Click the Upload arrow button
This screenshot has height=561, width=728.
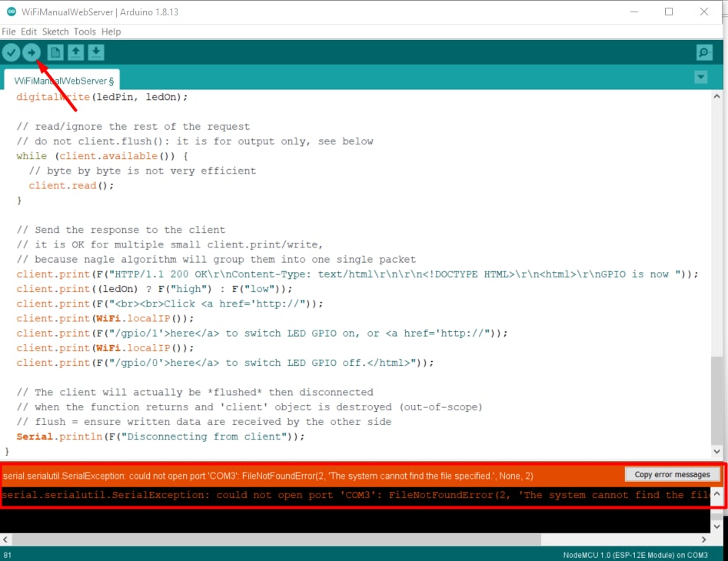point(32,52)
